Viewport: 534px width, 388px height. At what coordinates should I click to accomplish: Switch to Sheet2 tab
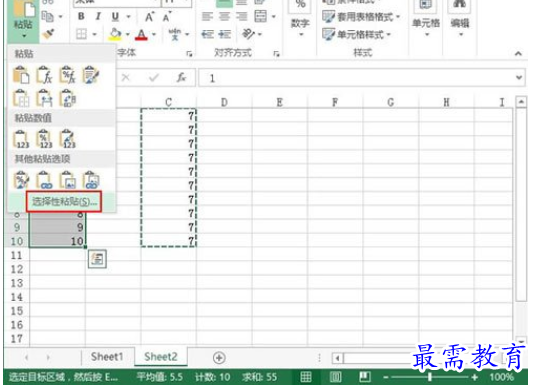pos(161,357)
